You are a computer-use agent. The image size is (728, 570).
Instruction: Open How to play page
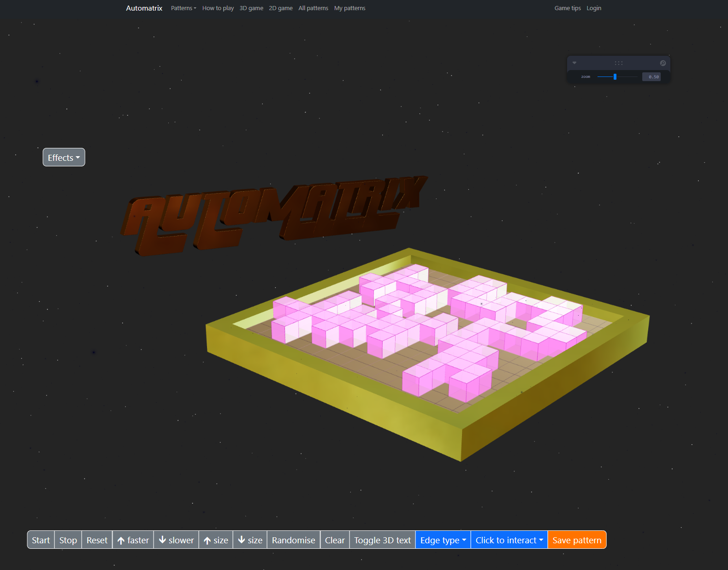pos(218,8)
